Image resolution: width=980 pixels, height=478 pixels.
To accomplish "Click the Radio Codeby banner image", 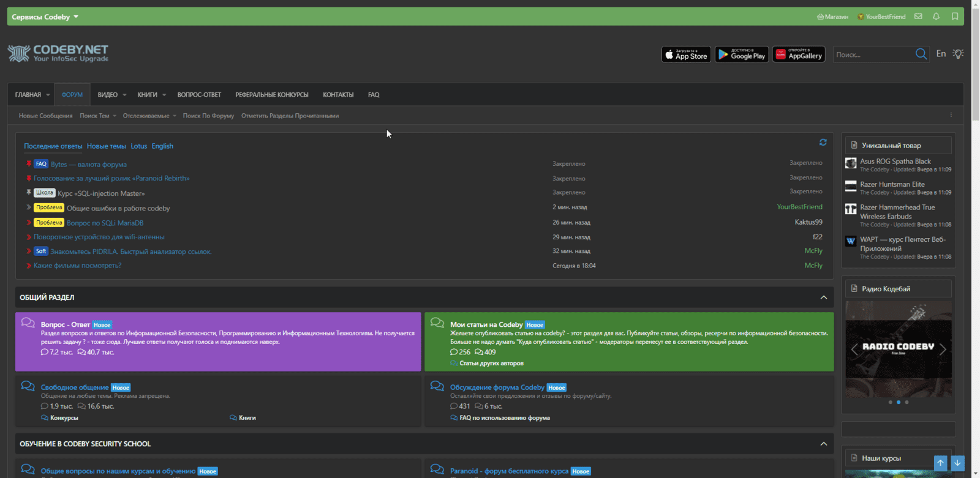I will coord(899,349).
